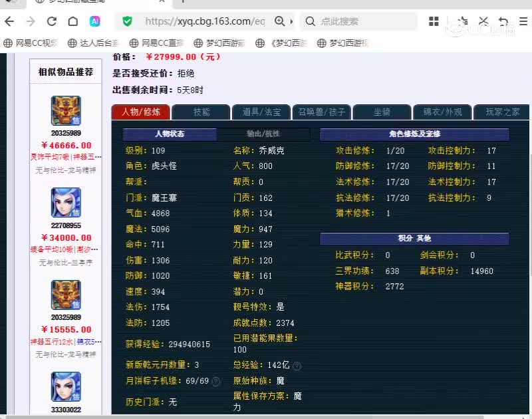This screenshot has width=532, height=419.
Task: Click help icon beside 总经验 142亿
Action: tap(297, 366)
